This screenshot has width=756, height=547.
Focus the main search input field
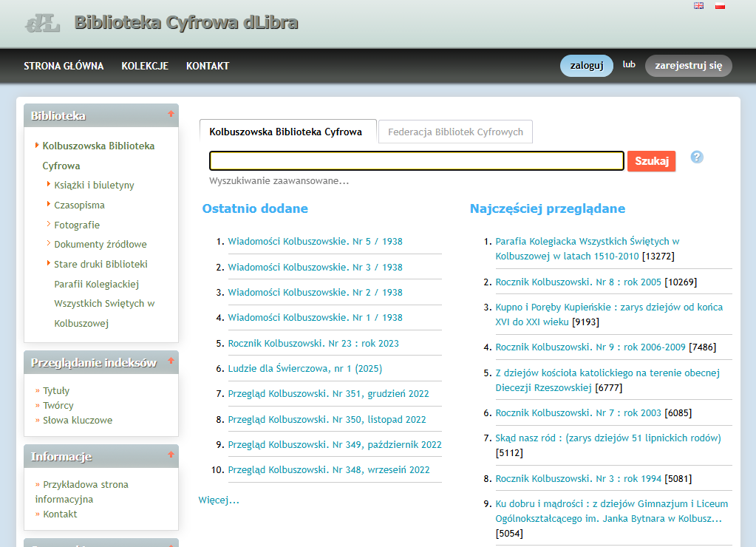tap(417, 161)
